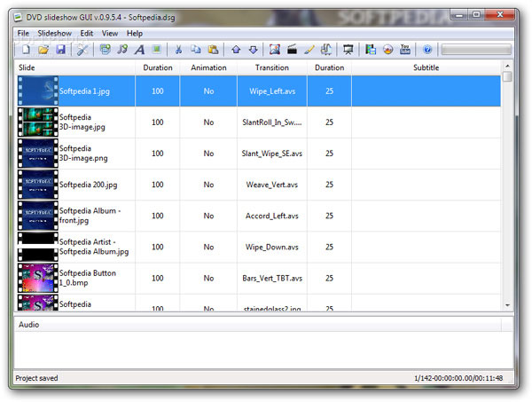Open help with blue question mark icon
The width and height of the screenshot is (532, 402).
tap(427, 50)
